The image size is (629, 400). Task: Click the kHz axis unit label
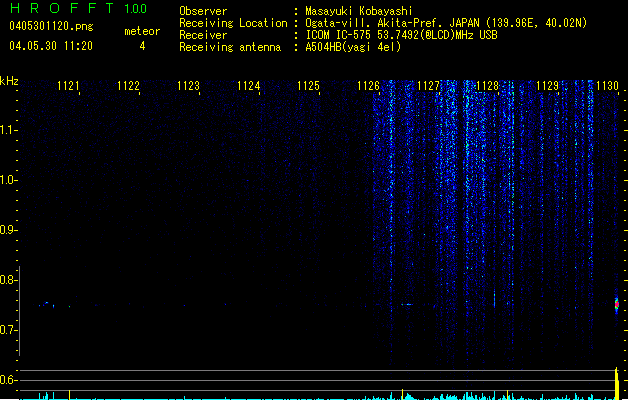[x=9, y=81]
